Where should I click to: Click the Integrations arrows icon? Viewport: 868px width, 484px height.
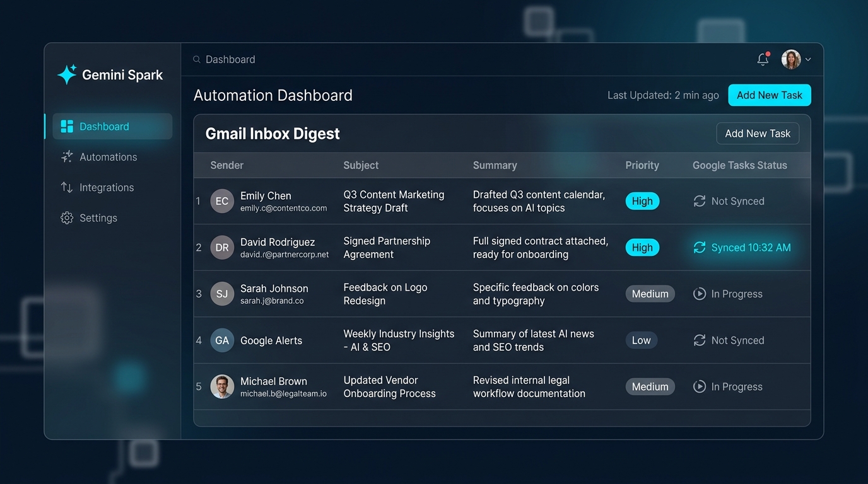(x=67, y=187)
